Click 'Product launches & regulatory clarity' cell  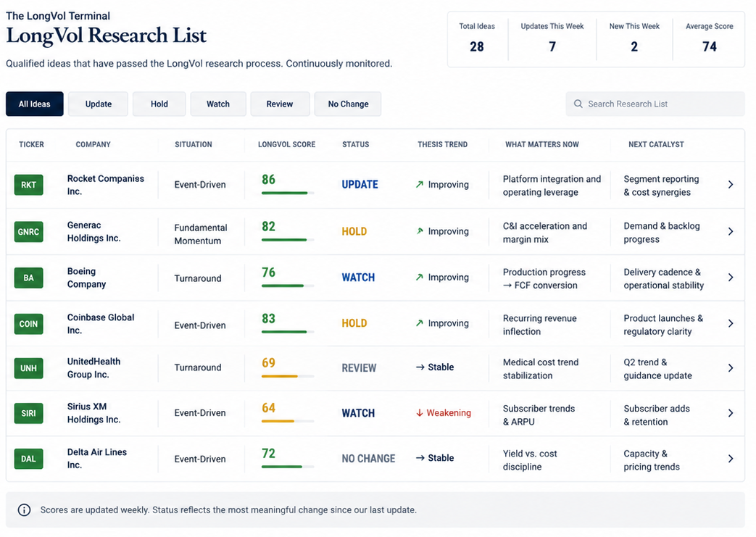point(663,325)
